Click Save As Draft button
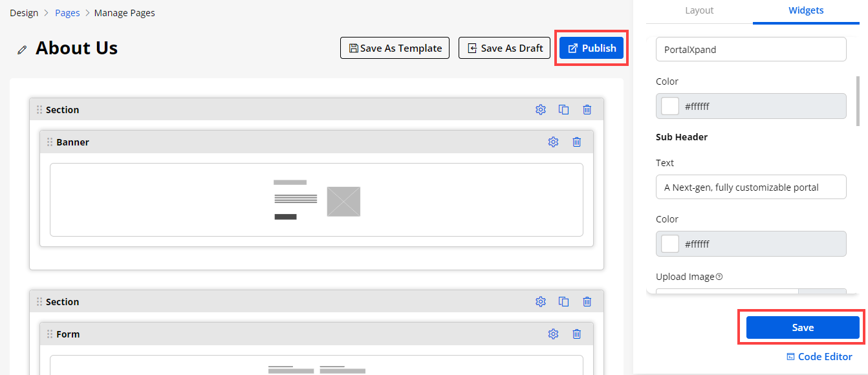 coord(505,48)
